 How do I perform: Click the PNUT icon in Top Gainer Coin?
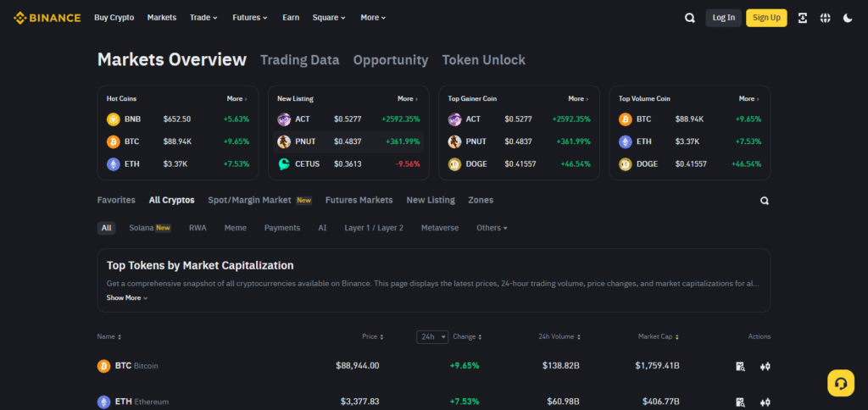454,141
